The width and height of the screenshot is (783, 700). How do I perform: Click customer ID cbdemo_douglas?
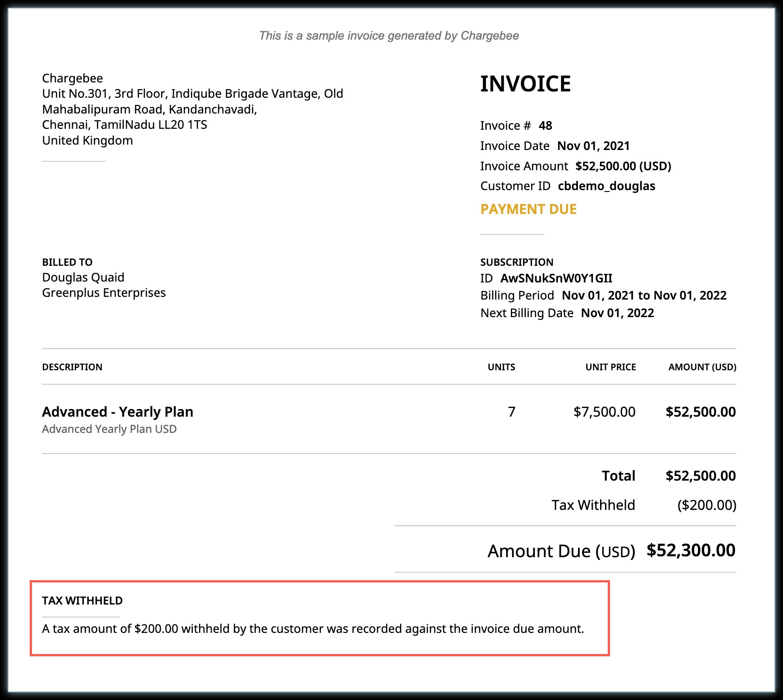click(x=606, y=186)
